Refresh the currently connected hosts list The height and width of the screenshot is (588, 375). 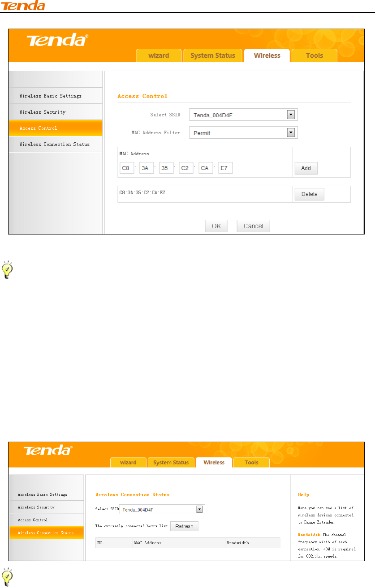tap(184, 526)
